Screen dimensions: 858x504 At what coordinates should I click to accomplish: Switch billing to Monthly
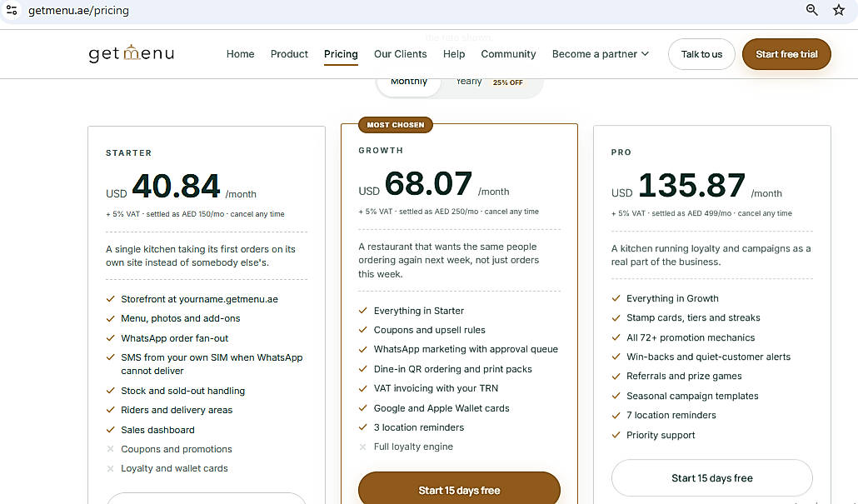tap(409, 82)
